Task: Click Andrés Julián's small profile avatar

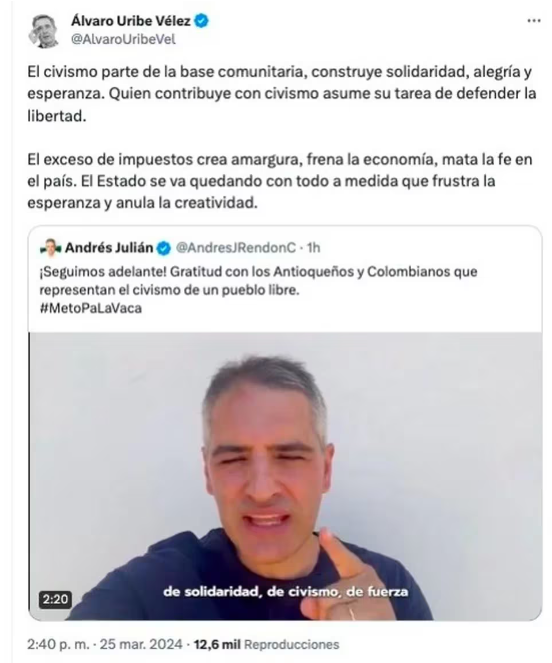Action: point(50,248)
